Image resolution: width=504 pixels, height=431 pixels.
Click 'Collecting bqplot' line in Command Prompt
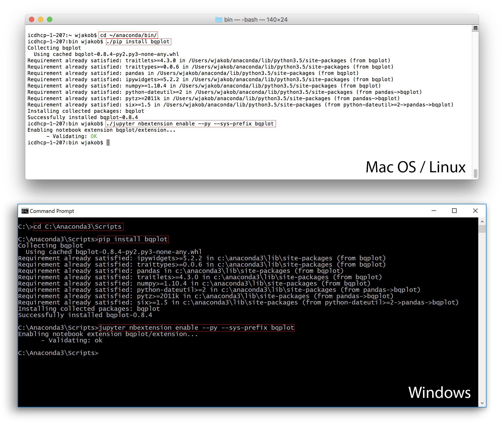pos(51,245)
